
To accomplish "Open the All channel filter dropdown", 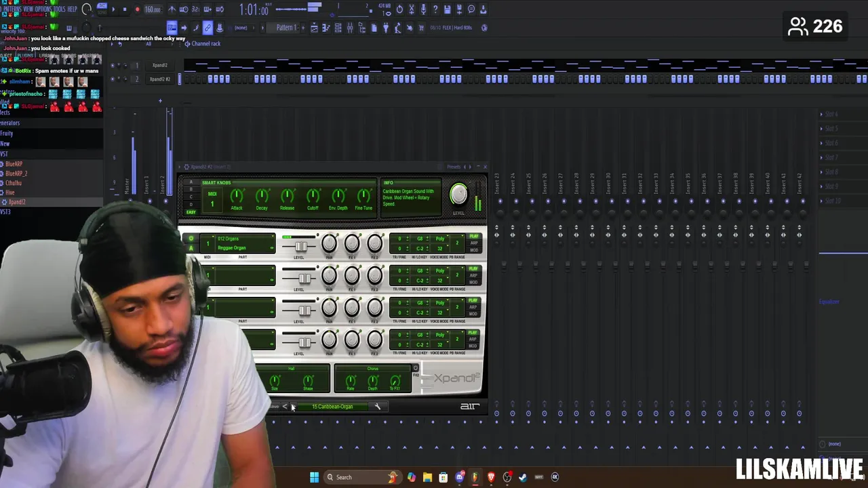I will (x=149, y=43).
